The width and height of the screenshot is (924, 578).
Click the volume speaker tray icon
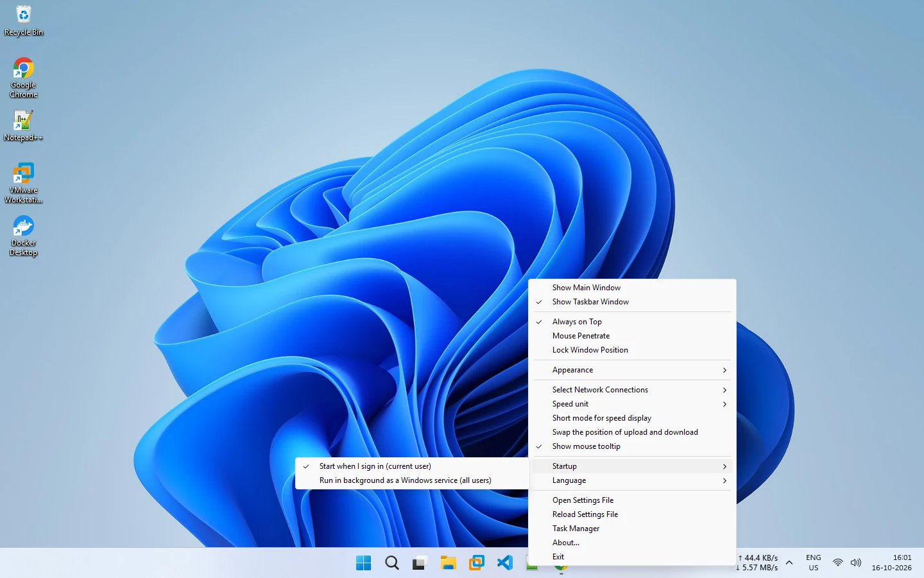point(856,563)
